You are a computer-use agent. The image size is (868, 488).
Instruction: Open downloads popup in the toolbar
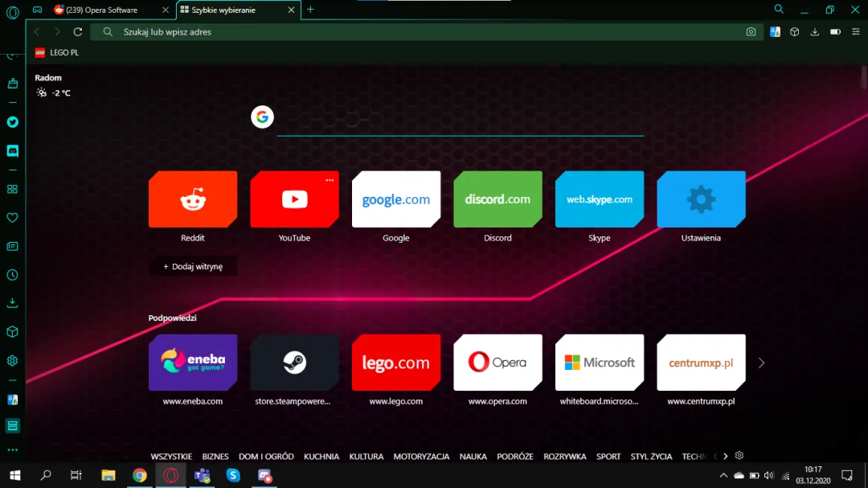pyautogui.click(x=815, y=32)
